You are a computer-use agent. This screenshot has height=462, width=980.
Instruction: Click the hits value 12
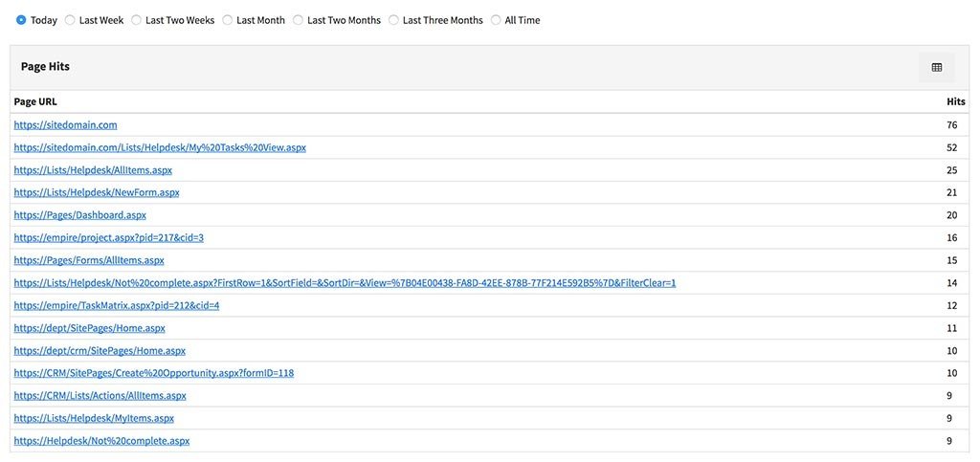coord(952,305)
